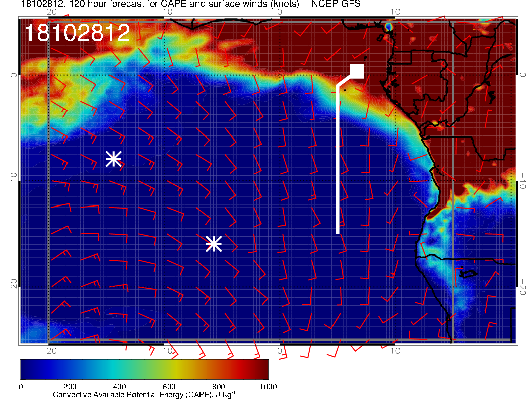Click the forecast title text above the map
This screenshot has width=532, height=411.
pos(190,5)
